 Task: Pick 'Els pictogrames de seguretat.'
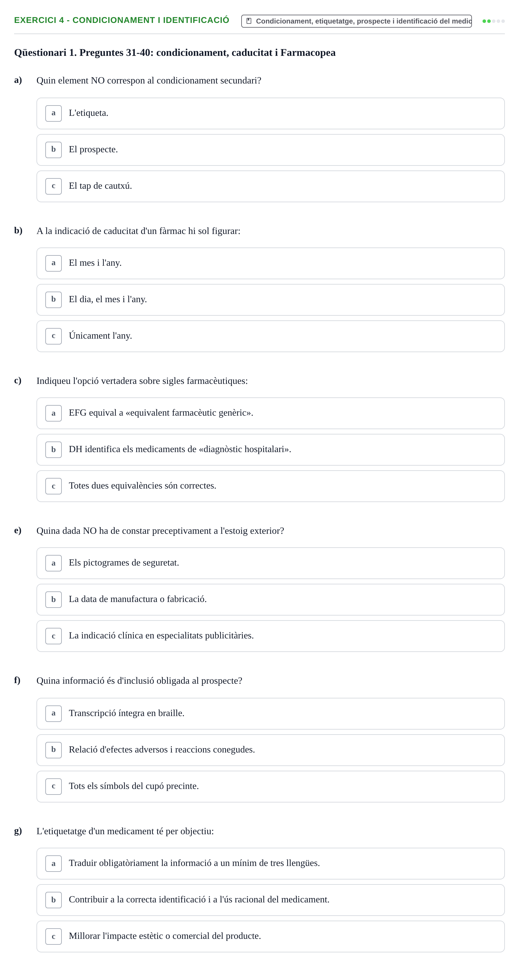270,563
